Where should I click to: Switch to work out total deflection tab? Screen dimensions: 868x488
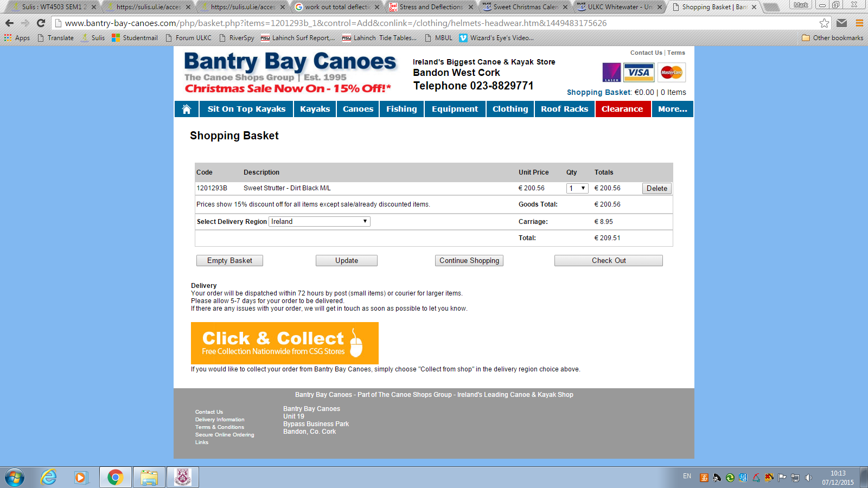click(336, 7)
